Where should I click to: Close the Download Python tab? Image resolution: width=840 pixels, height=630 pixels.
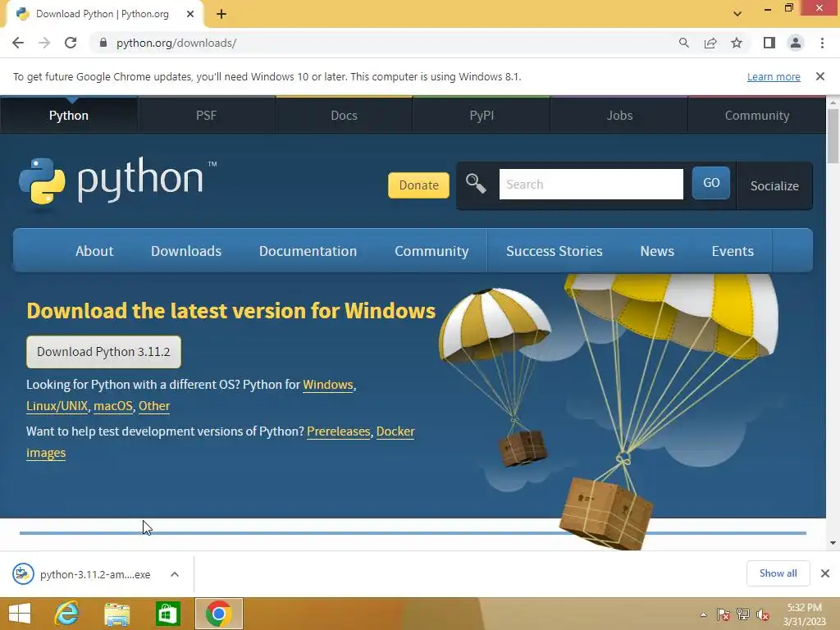tap(190, 14)
